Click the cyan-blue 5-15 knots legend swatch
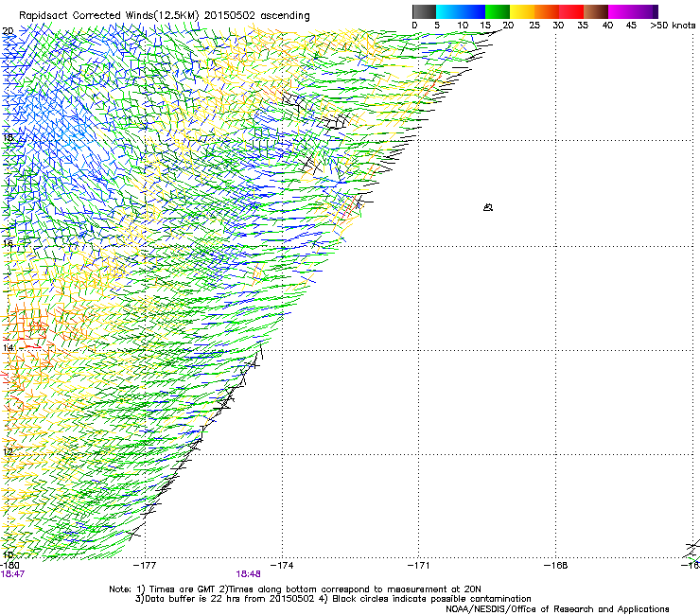 click(461, 11)
